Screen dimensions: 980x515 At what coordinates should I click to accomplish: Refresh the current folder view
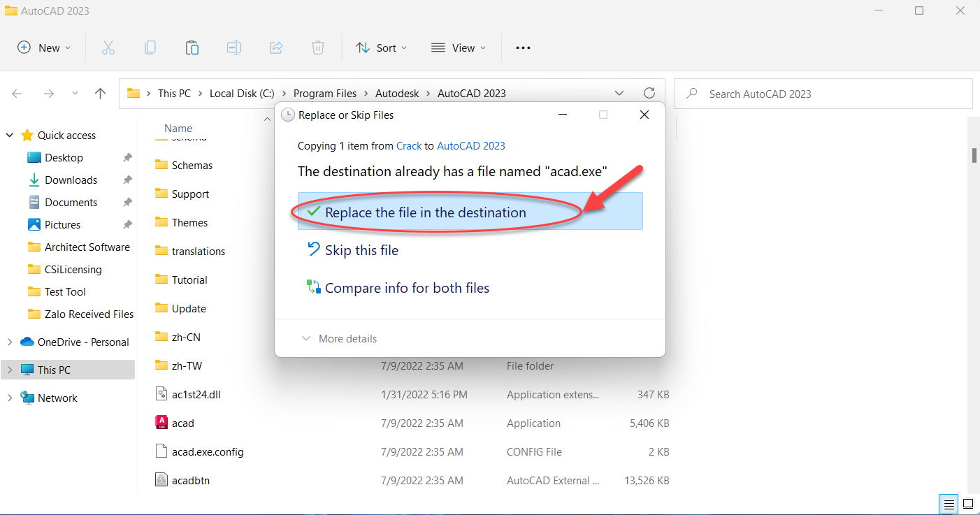(649, 94)
